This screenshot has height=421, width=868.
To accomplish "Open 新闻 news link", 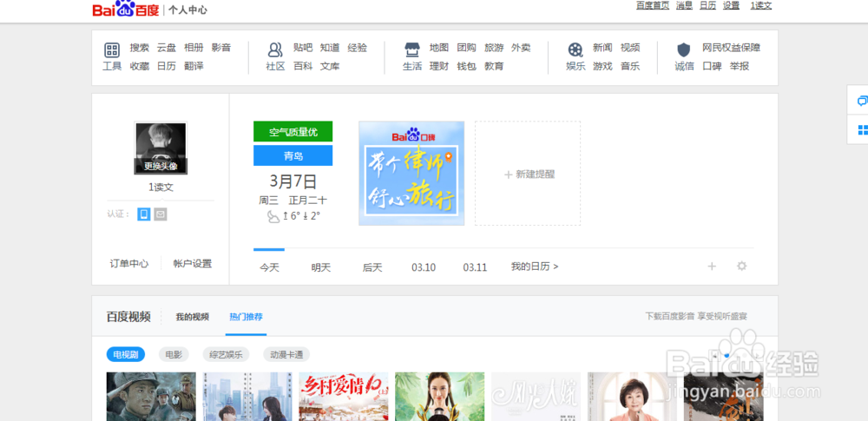I will coord(602,48).
